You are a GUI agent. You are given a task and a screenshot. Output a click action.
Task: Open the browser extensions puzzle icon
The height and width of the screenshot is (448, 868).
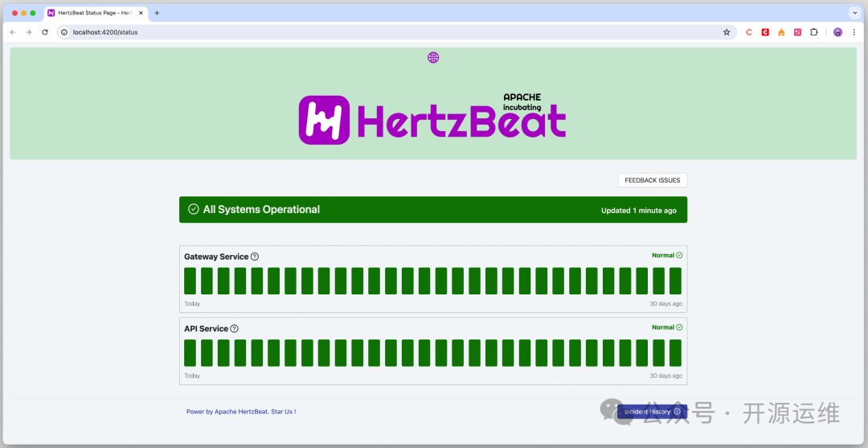[x=813, y=32]
